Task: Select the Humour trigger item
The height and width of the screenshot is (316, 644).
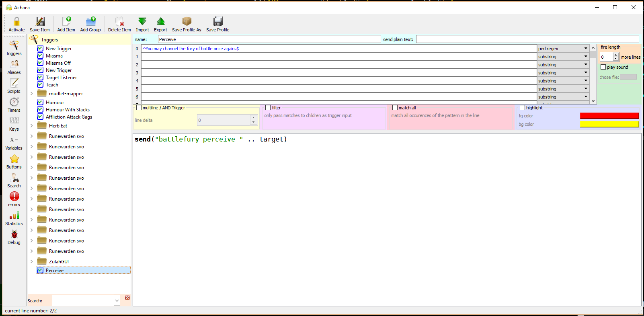Action: tap(55, 103)
